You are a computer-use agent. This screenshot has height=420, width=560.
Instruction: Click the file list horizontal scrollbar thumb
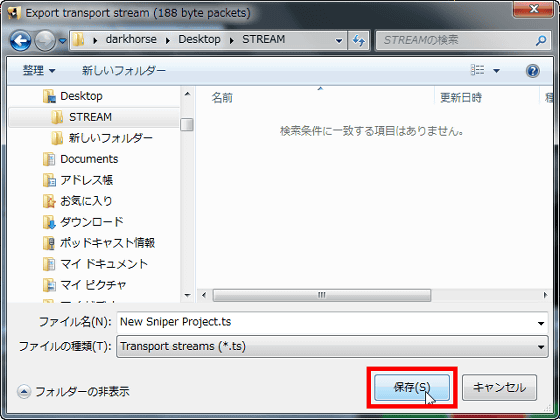click(x=322, y=295)
